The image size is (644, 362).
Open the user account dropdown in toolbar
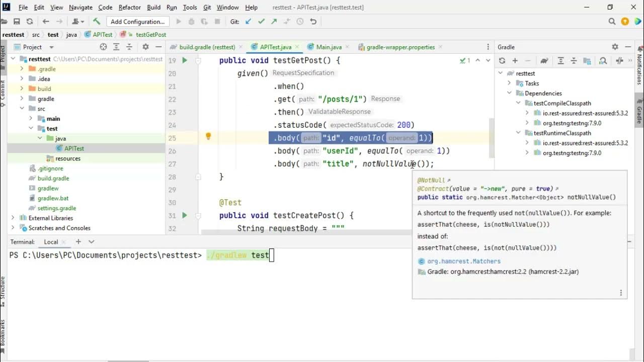tap(78, 22)
